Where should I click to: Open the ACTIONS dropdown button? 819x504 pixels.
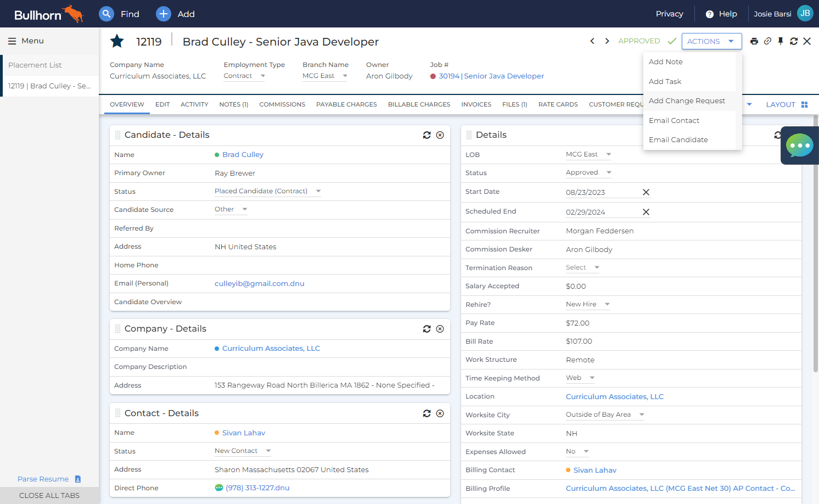pos(711,41)
